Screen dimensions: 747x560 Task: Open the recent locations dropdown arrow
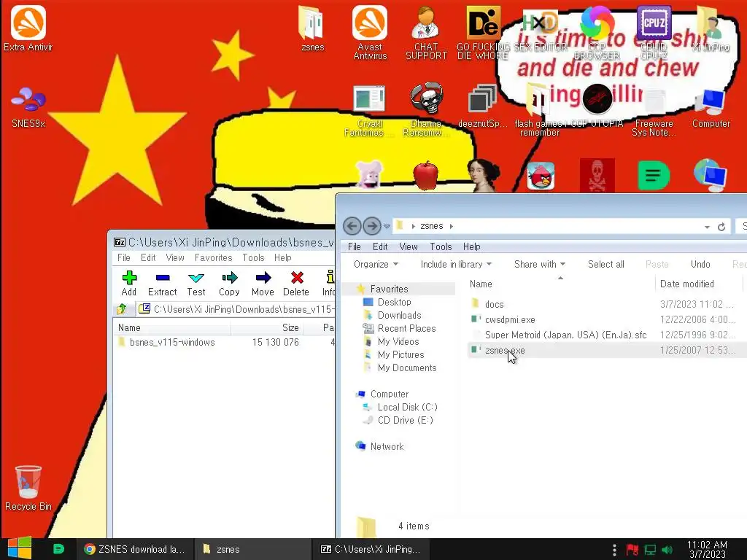[387, 226]
